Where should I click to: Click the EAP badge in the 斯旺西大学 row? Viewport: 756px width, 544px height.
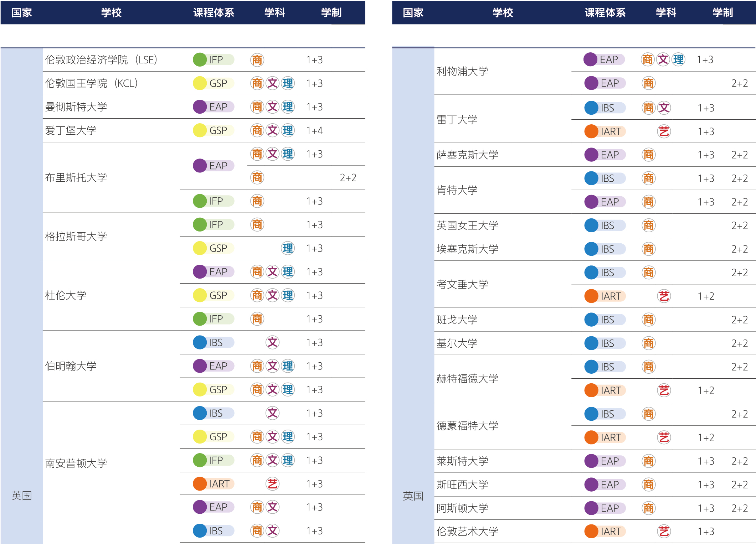click(x=605, y=484)
